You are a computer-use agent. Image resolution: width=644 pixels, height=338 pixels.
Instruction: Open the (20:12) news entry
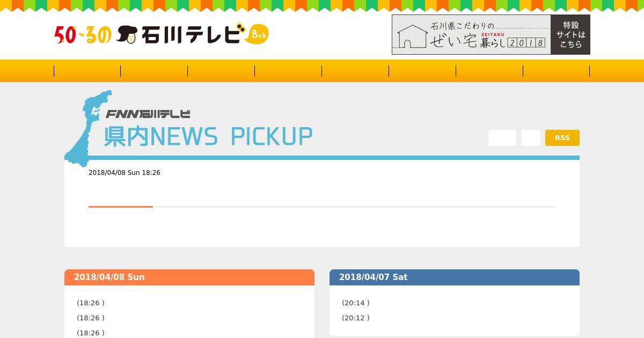[x=356, y=318]
